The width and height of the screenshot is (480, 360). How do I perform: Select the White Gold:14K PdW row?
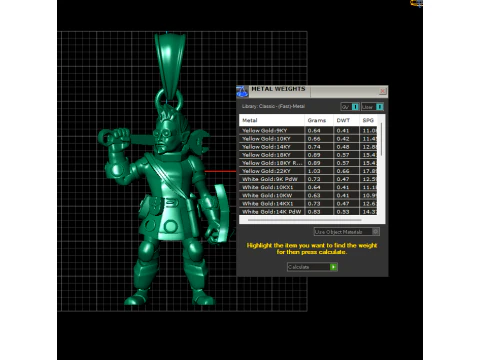coord(308,211)
